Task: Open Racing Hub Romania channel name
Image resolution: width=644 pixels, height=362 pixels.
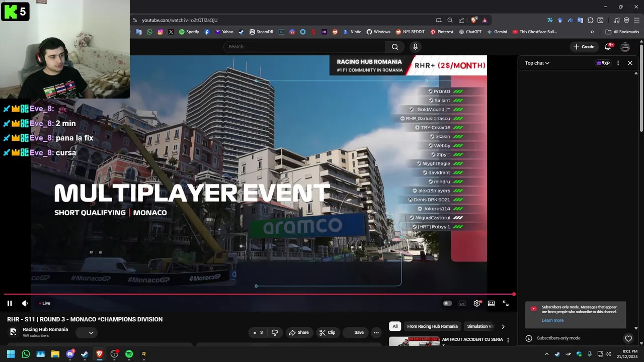Action: pos(45,329)
